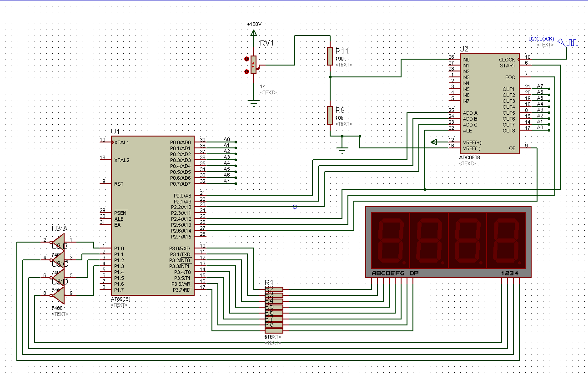Click the ground symbol below RV1
This screenshot has height=375, width=588.
click(x=253, y=103)
